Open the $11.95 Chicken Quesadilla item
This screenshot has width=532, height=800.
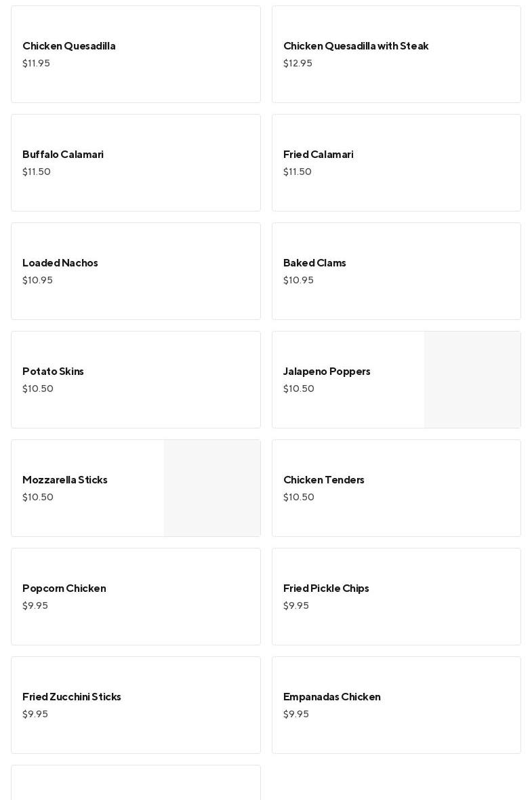tap(136, 54)
